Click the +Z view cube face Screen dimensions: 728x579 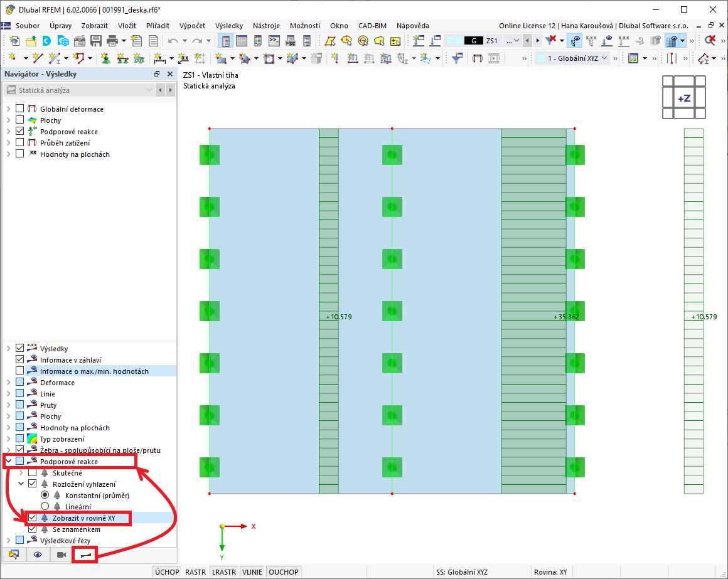684,98
